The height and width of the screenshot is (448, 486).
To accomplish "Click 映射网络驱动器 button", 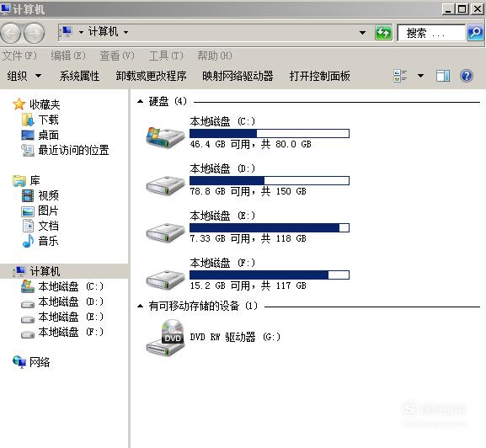I will point(238,76).
